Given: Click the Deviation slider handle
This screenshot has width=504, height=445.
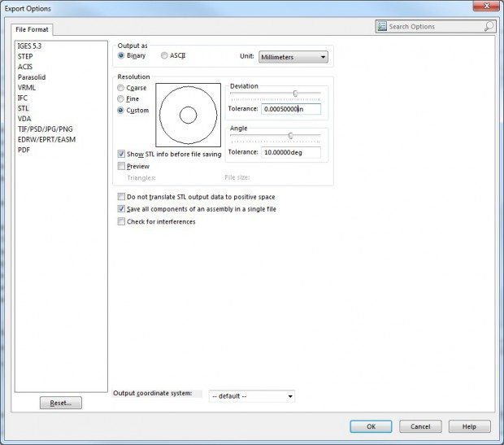Looking at the screenshot, I should pos(295,94).
